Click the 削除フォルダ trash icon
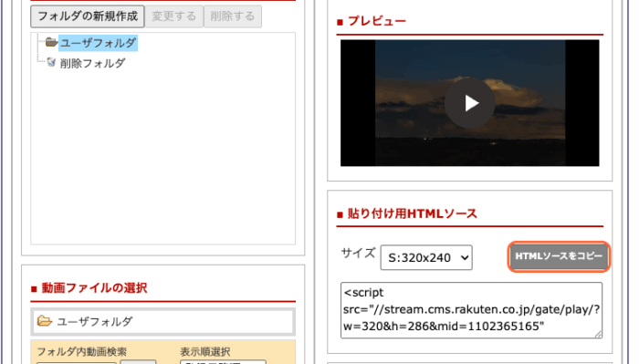Image resolution: width=639 pixels, height=364 pixels. tap(51, 62)
